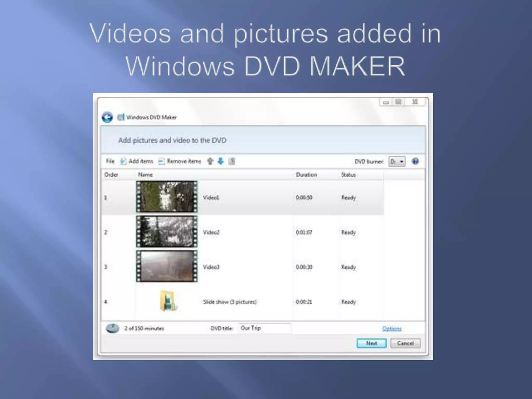
Task: Click the 0:00:21 duration cell
Action: pos(304,302)
